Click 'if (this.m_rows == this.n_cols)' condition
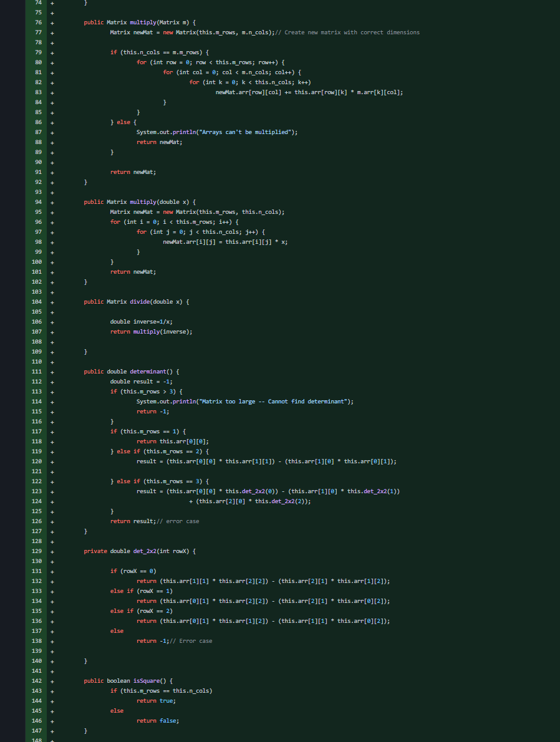 click(162, 691)
